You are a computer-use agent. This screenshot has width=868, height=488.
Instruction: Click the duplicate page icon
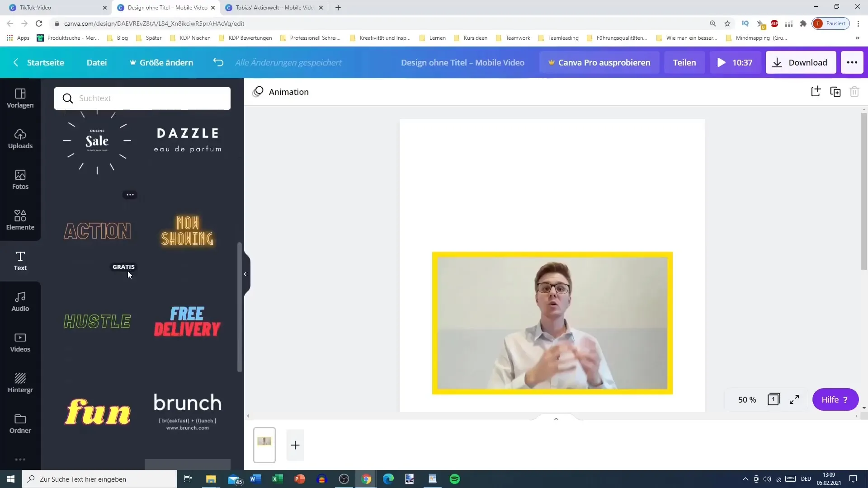[x=835, y=92]
